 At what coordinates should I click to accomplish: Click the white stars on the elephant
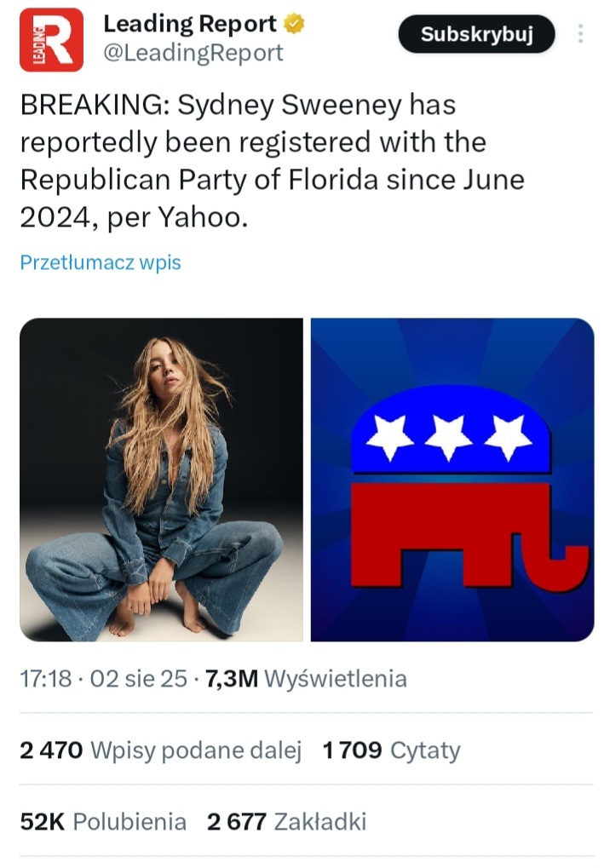coord(448,436)
